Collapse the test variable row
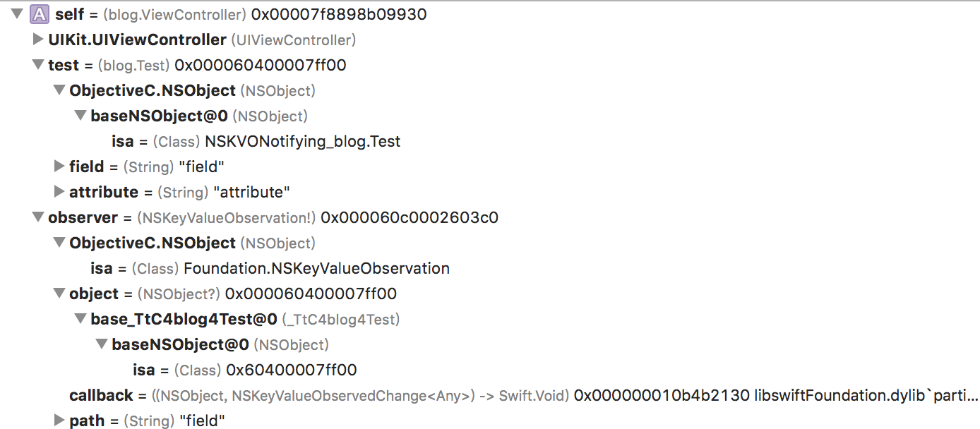Viewport: 980px width, 429px height. [x=38, y=65]
